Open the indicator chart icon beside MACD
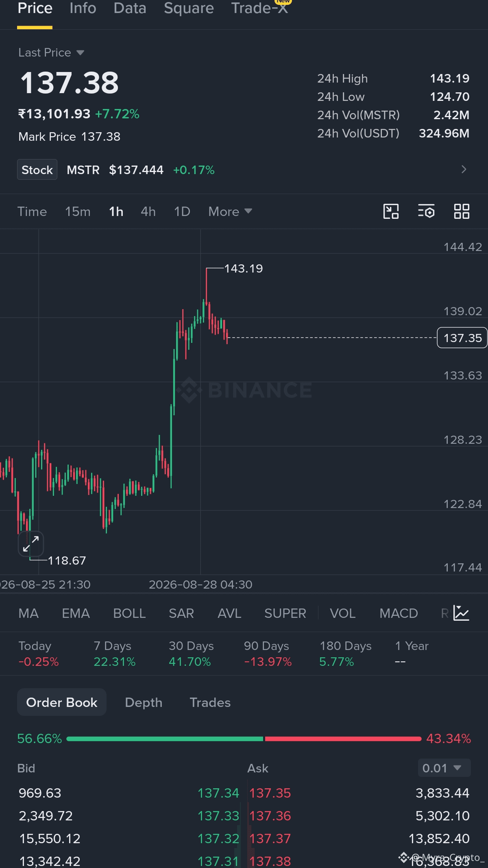Image resolution: width=488 pixels, height=868 pixels. click(462, 613)
